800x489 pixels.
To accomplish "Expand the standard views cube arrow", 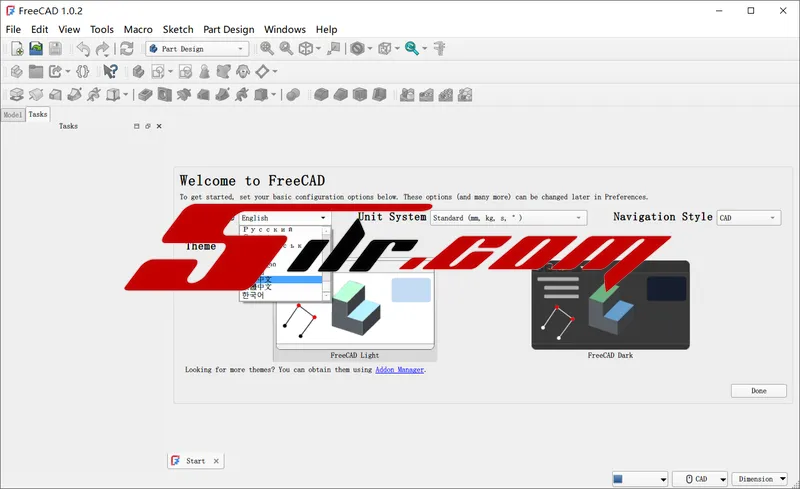I will 318,48.
